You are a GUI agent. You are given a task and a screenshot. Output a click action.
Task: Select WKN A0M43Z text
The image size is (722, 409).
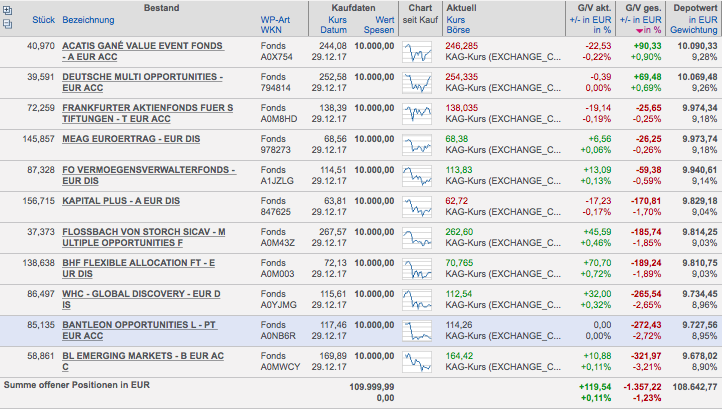click(278, 243)
